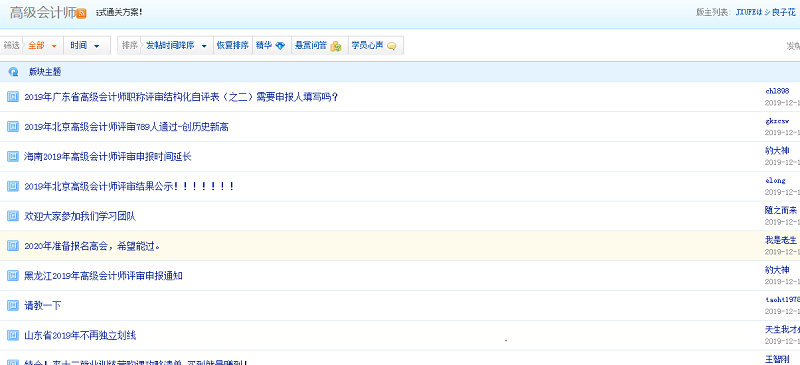Expand the 发帖时间排序 sort dropdown

tap(176, 45)
